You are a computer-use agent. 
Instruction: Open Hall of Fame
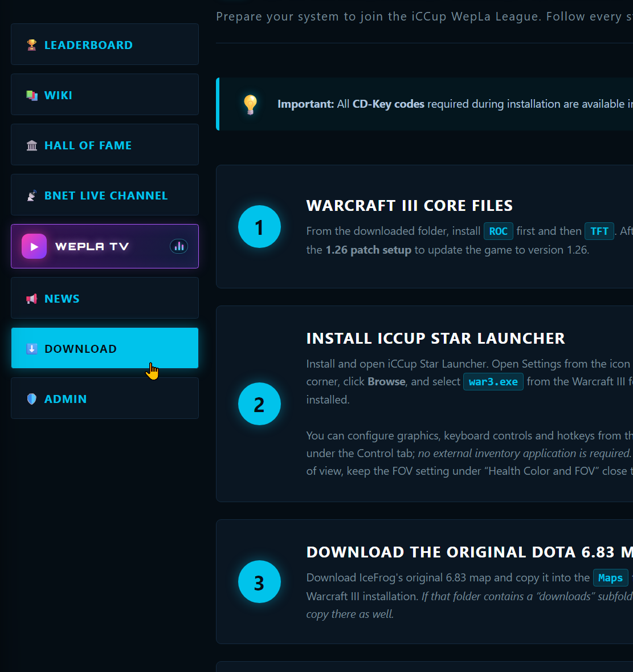click(x=105, y=145)
